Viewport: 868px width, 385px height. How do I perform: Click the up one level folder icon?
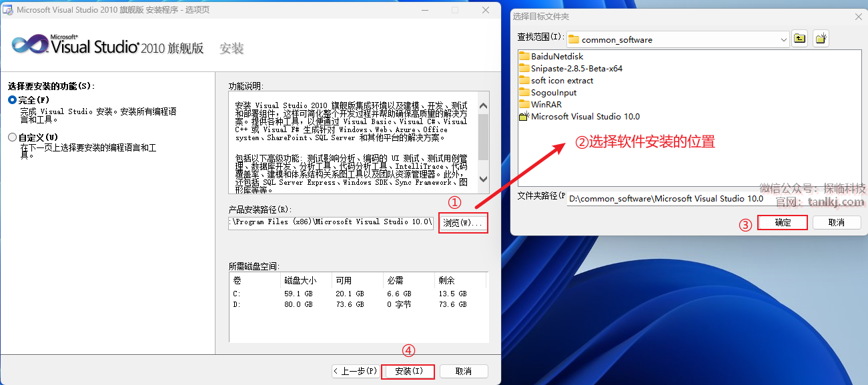[x=799, y=39]
